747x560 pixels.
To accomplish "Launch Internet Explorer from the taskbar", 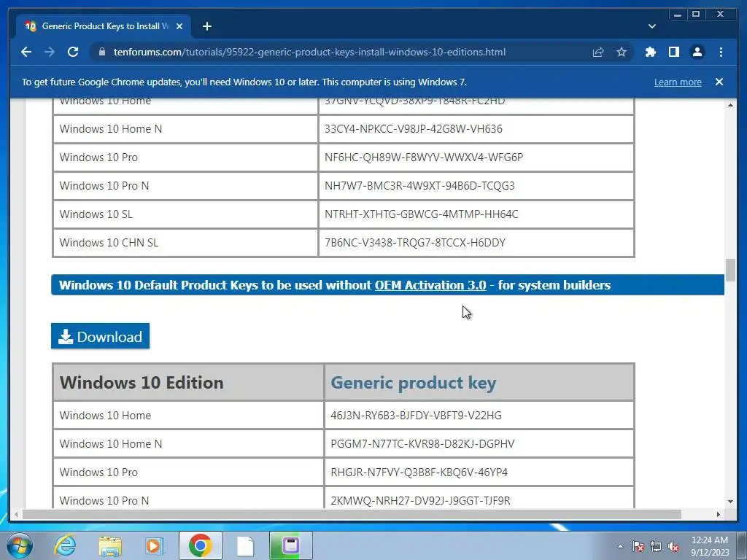I will coord(65,545).
